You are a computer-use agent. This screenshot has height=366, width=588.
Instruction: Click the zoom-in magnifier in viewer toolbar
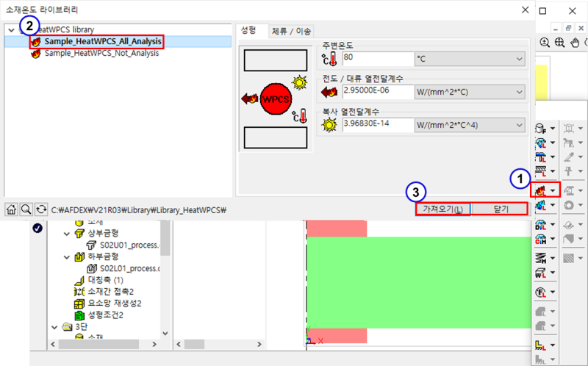click(545, 43)
